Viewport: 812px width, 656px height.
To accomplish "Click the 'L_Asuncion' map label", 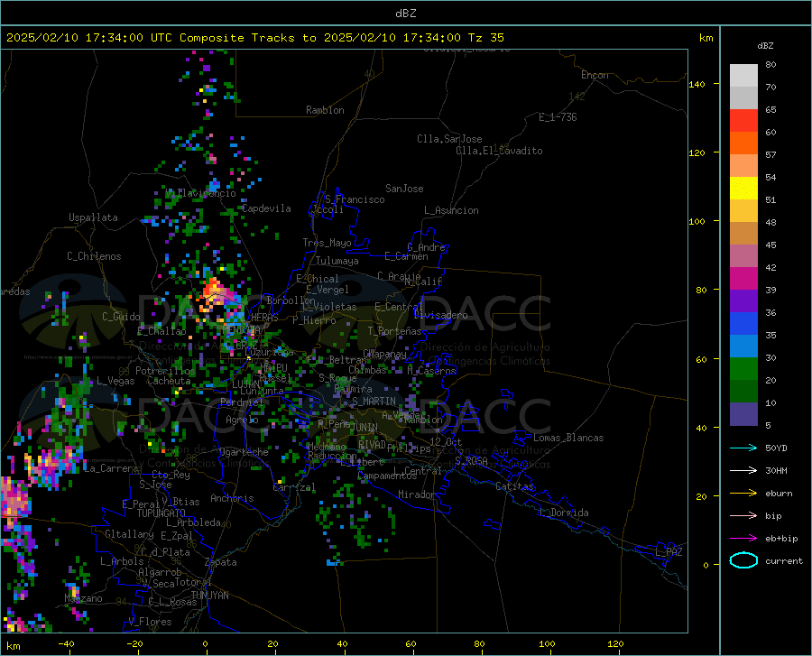I will 451,210.
